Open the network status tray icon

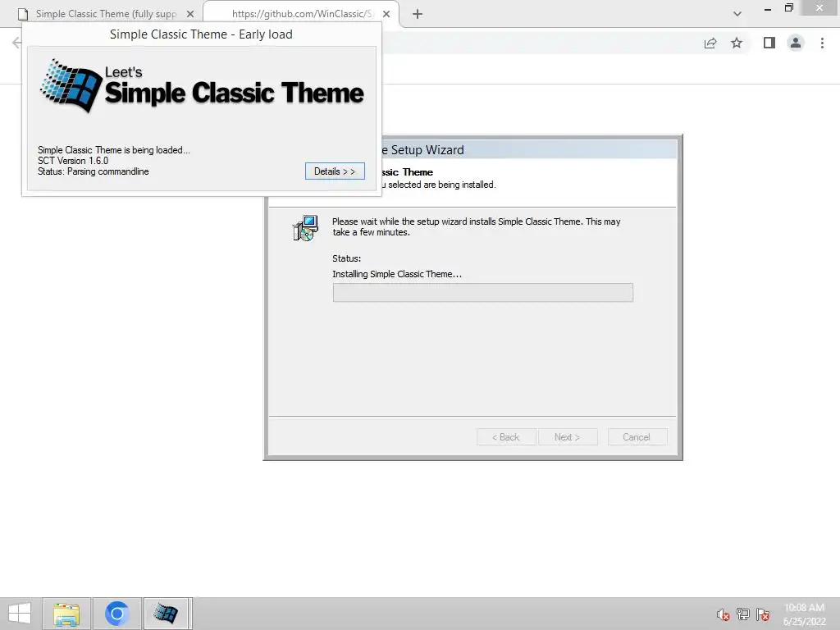[743, 614]
